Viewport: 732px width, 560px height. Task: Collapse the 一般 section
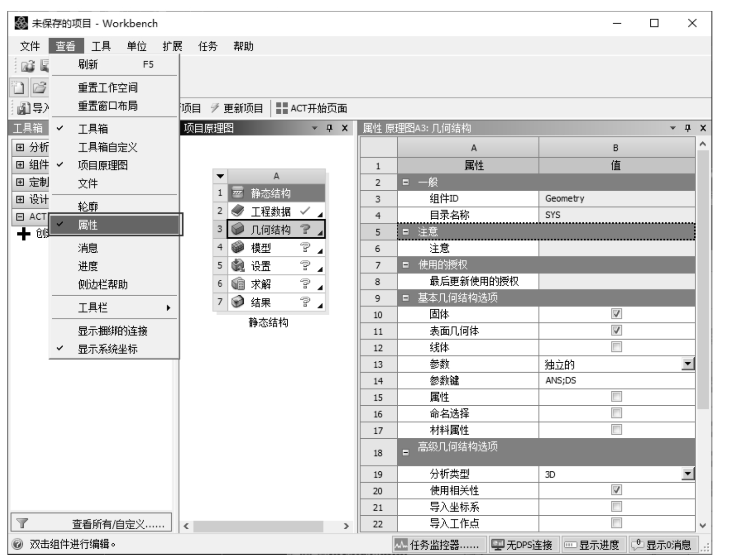tap(406, 182)
